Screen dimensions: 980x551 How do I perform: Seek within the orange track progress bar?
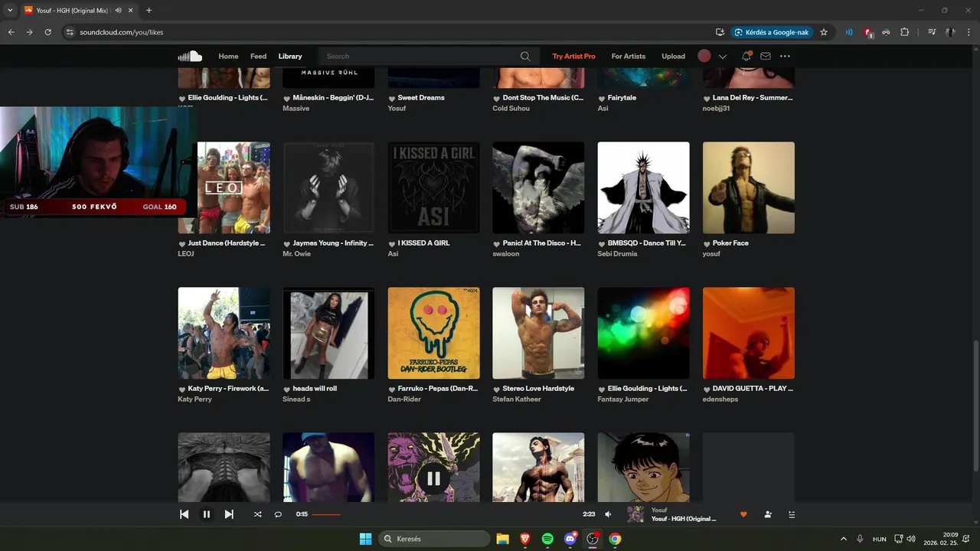tap(326, 514)
